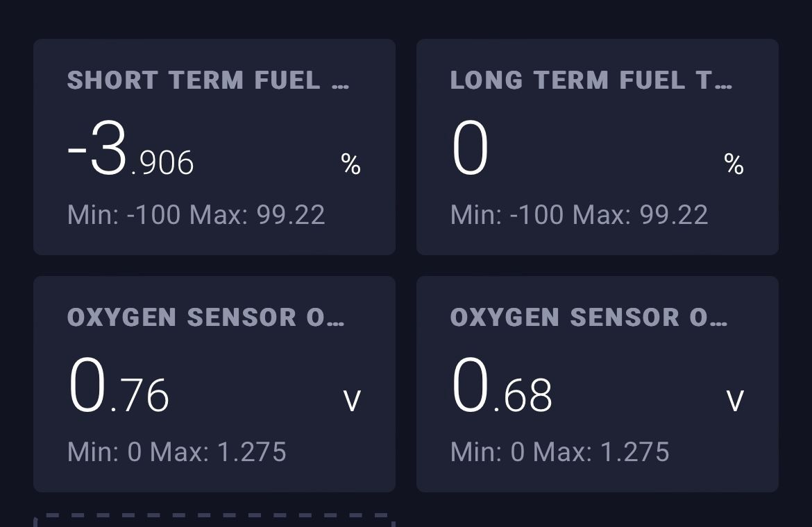Tap the -3.906 short term fuel value
812x527 pixels.
[x=130, y=149]
